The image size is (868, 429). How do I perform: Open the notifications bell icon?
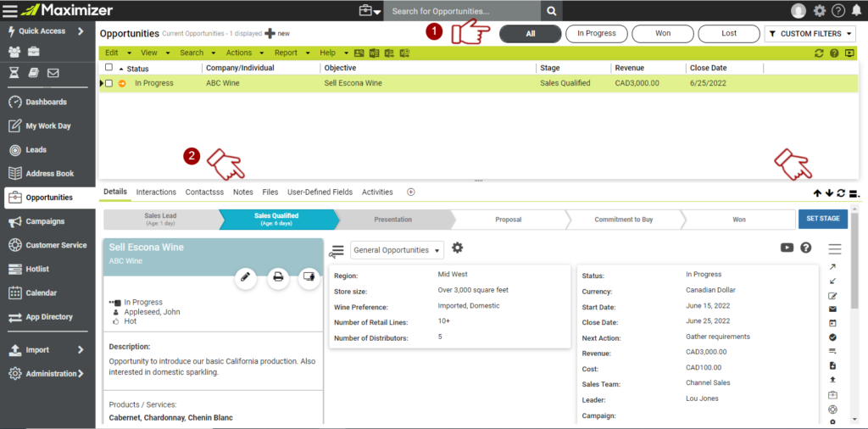855,10
